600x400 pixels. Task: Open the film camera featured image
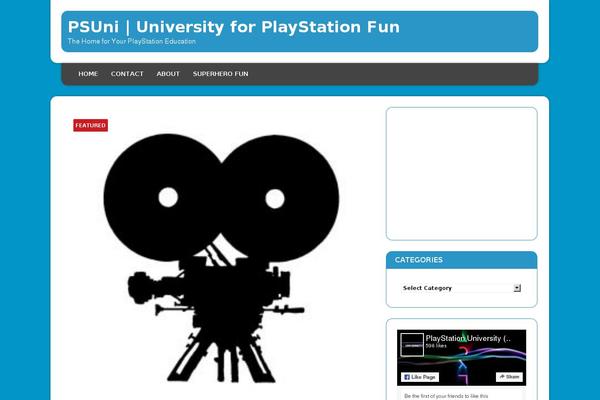(221, 258)
